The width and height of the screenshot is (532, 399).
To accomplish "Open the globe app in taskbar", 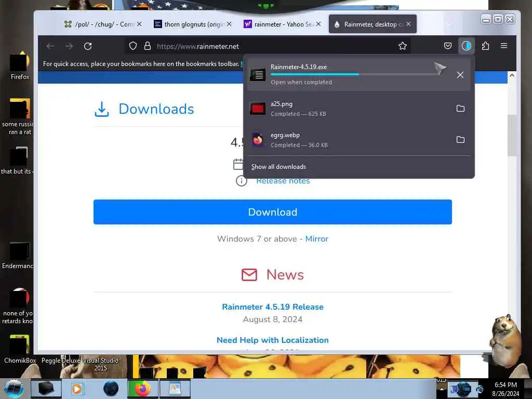I will [111, 389].
